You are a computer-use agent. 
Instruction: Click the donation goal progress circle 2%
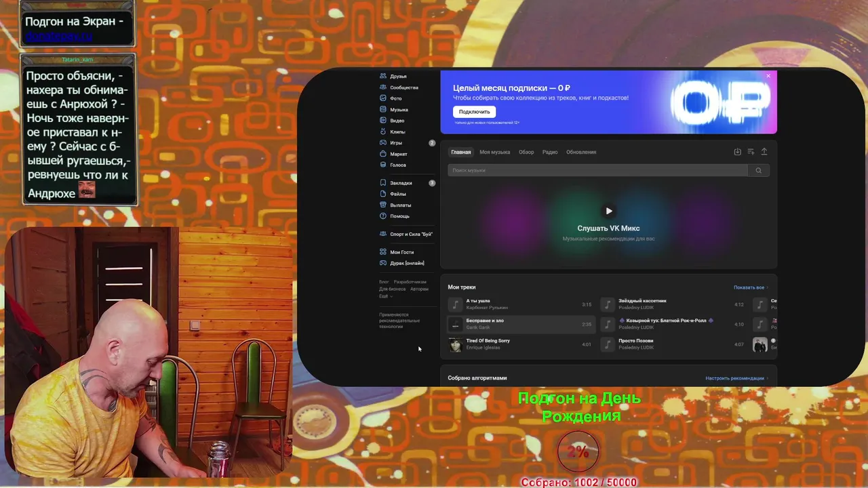click(x=577, y=451)
